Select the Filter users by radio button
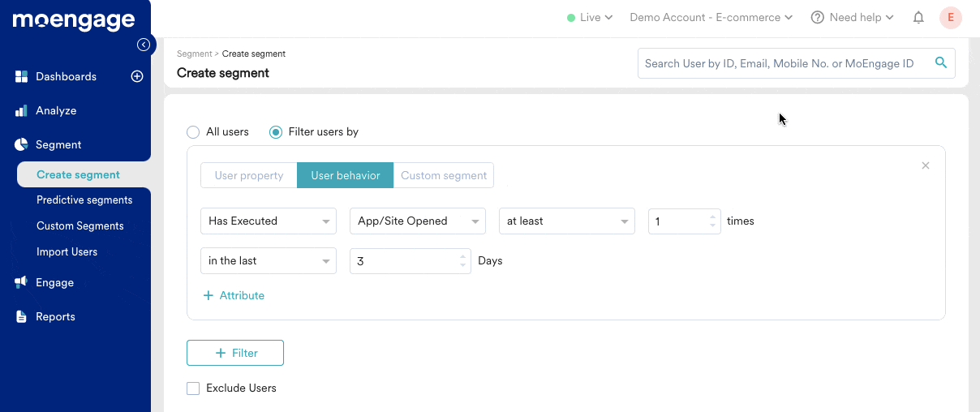 (276, 131)
